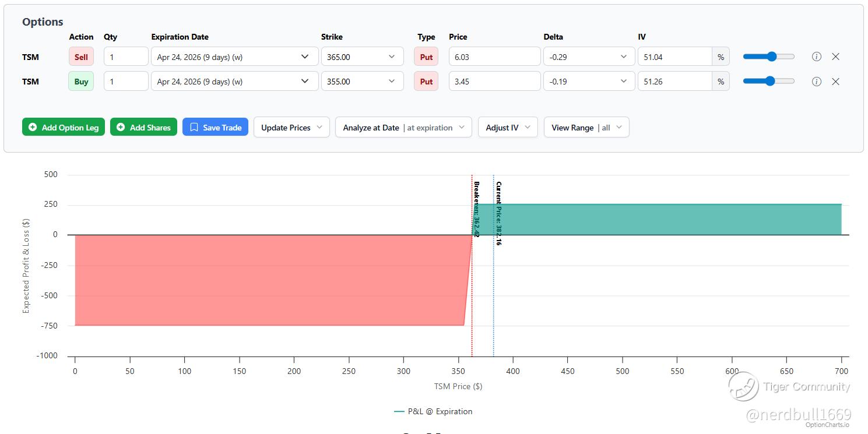
Task: Toggle Put type on the 365 strike leg
Action: (426, 57)
